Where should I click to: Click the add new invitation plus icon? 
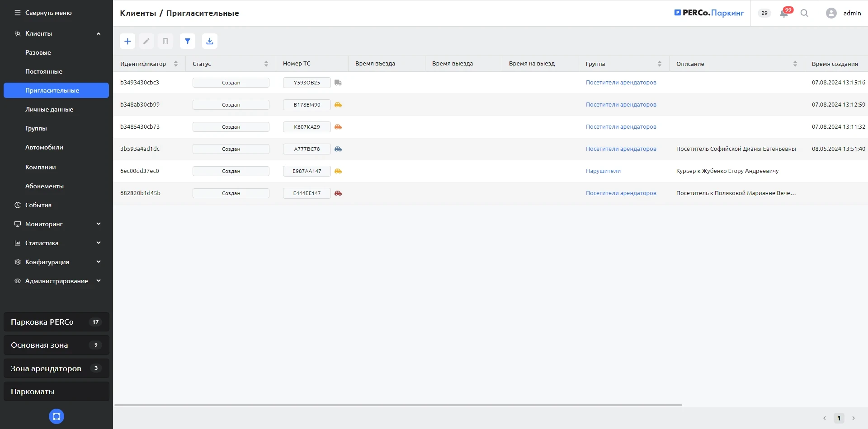point(127,41)
